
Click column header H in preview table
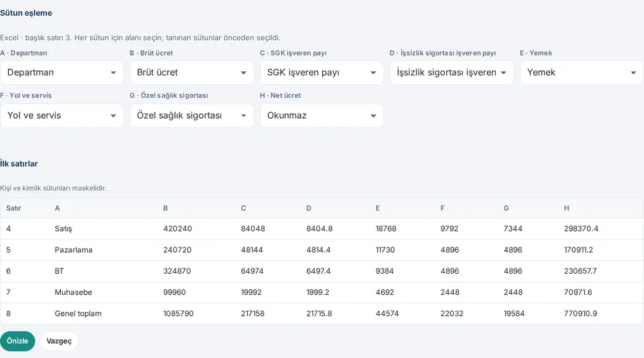point(567,208)
